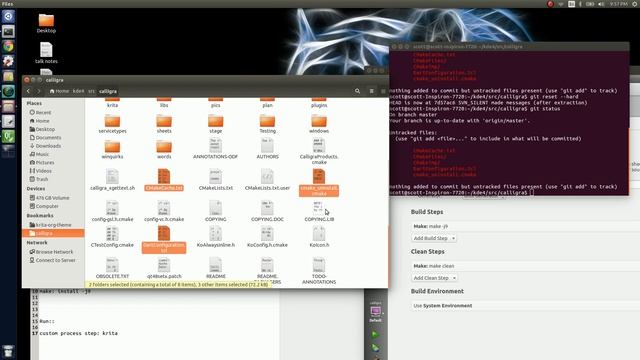Select the winquirks folder
The image size is (640, 360).
(x=112, y=150)
